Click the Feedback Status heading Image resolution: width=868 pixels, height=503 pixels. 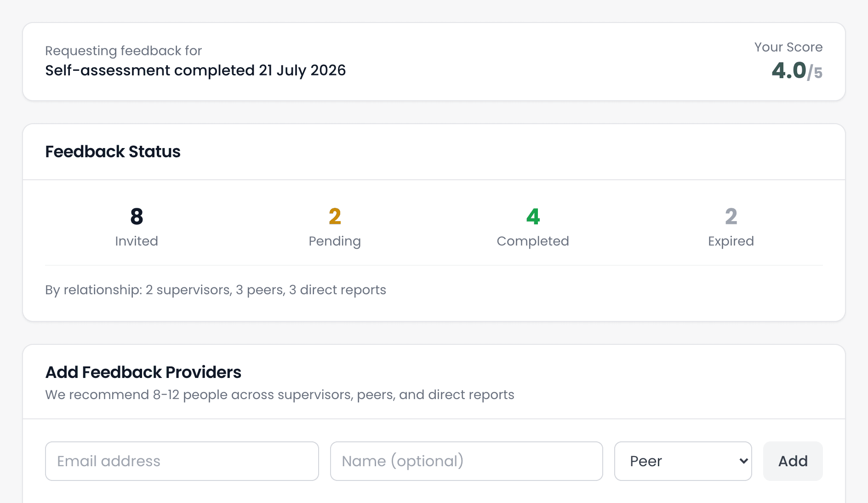tap(113, 152)
